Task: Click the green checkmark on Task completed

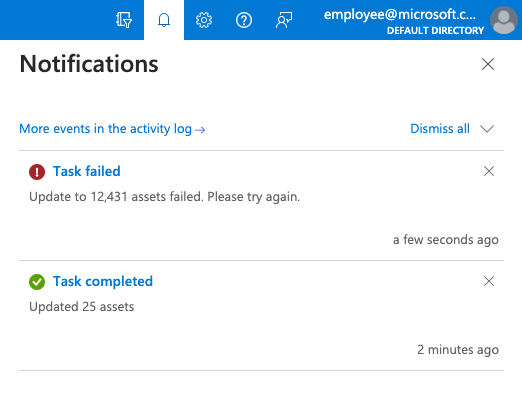Action: tap(37, 282)
